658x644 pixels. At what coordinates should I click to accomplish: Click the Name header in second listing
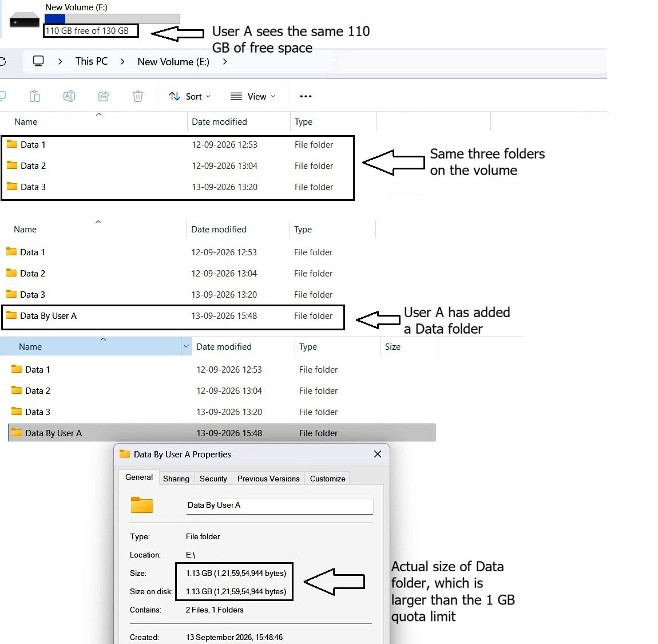point(25,229)
